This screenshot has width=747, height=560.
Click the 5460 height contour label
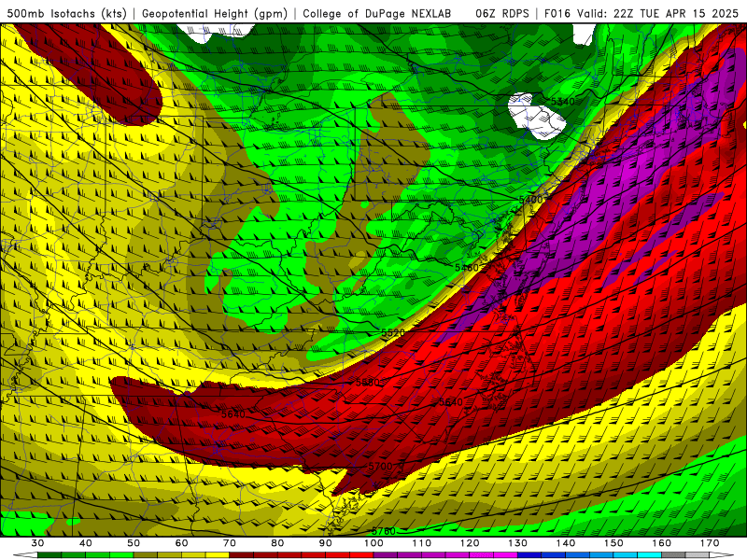click(466, 268)
